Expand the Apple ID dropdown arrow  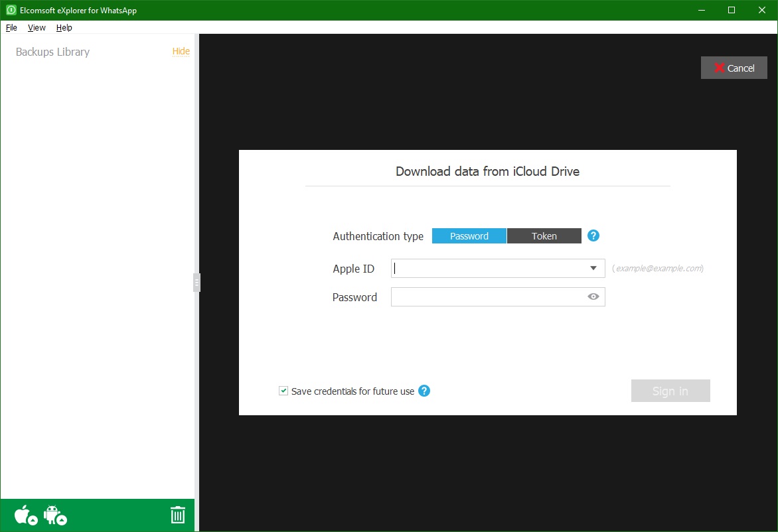tap(593, 268)
